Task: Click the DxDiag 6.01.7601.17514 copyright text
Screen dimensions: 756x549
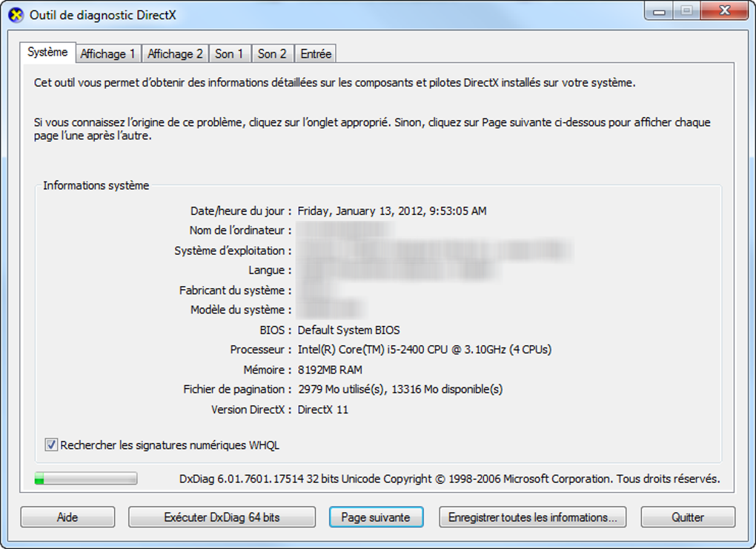Action: pyautogui.click(x=449, y=479)
